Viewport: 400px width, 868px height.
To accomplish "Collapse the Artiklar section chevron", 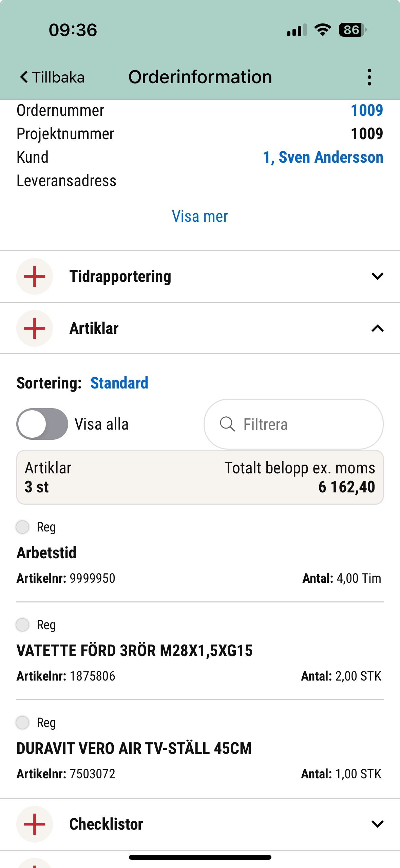I will (377, 328).
